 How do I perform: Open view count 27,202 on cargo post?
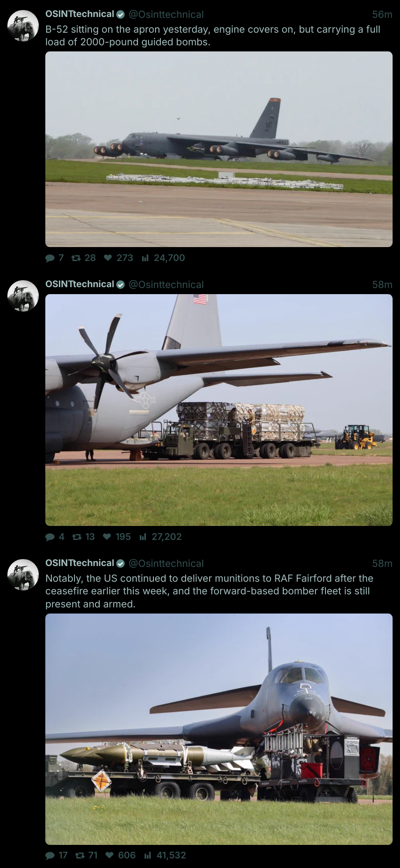coord(160,537)
